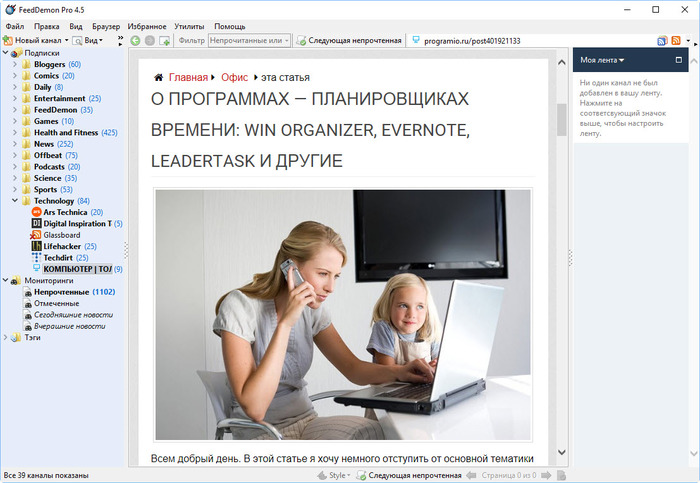Image resolution: width=700 pixels, height=483 pixels.
Task: Open the Утилиты menu
Action: pyautogui.click(x=189, y=26)
